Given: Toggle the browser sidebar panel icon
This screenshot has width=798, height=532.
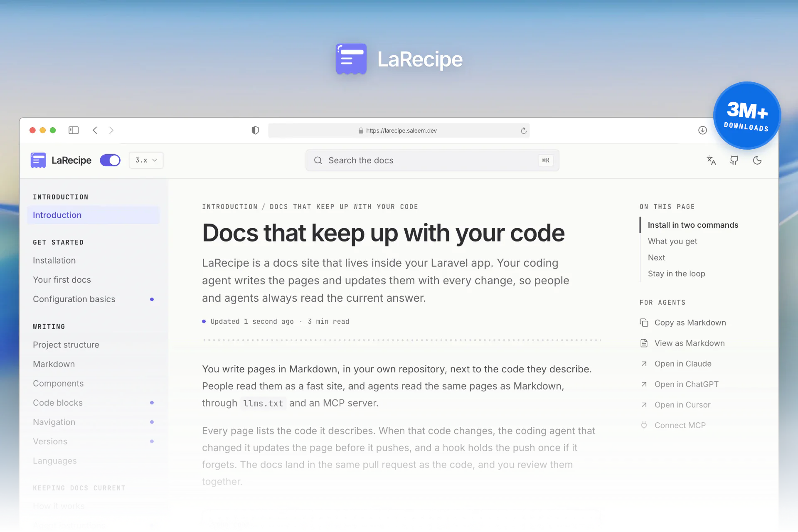Looking at the screenshot, I should tap(74, 131).
